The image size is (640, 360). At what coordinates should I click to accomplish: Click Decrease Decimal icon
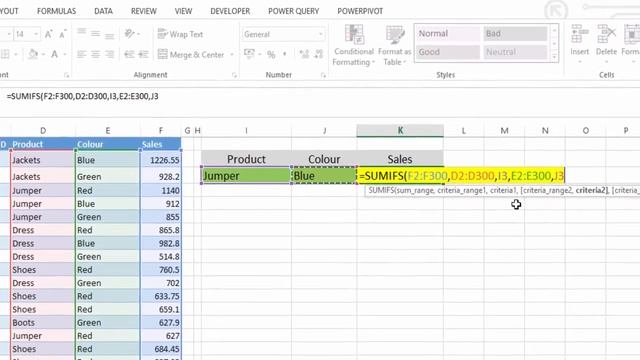(x=319, y=54)
